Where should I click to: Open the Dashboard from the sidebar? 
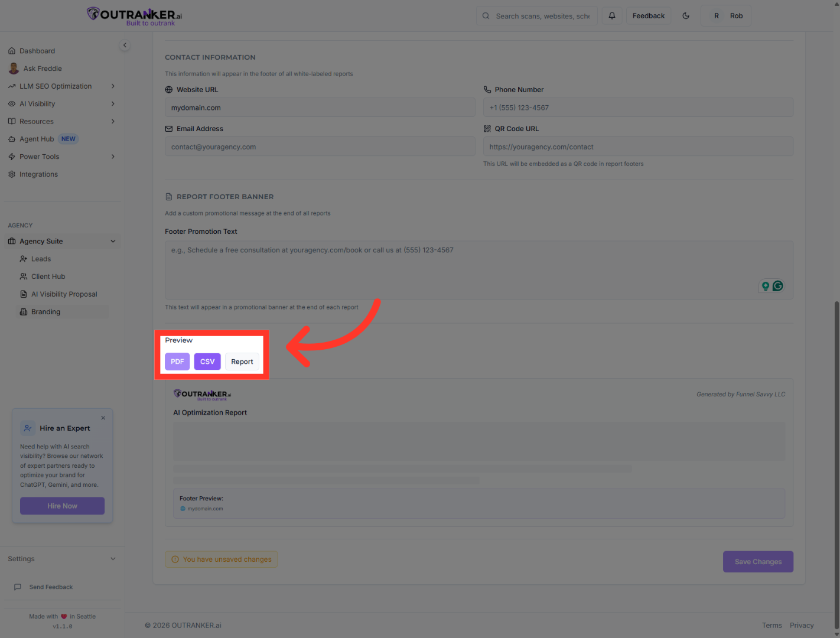coord(38,50)
